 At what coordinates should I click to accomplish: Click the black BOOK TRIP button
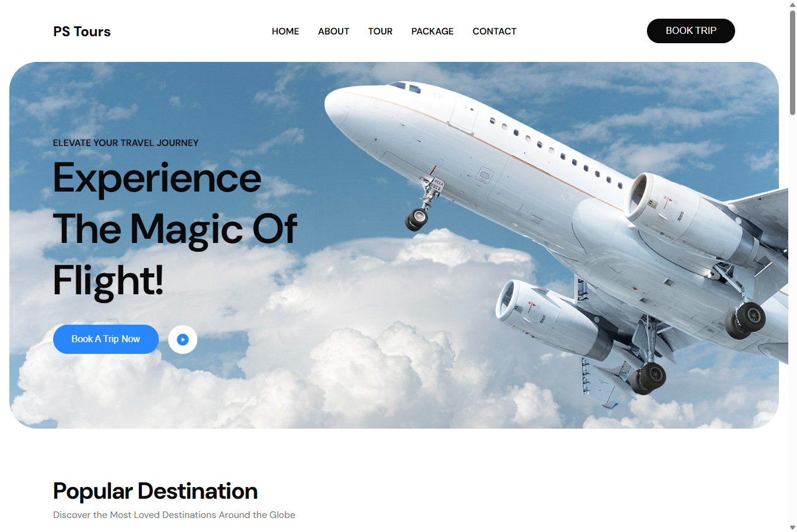691,31
